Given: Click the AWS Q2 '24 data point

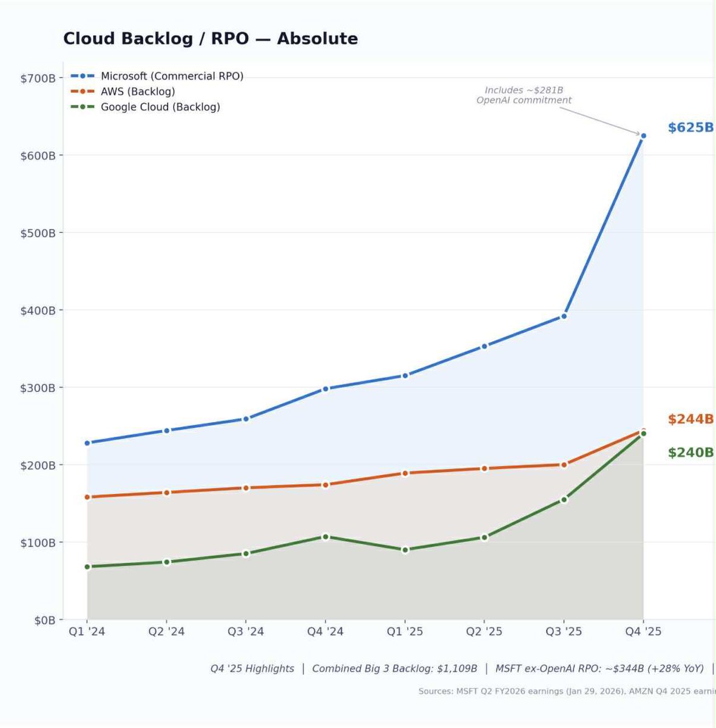Looking at the screenshot, I should (166, 493).
